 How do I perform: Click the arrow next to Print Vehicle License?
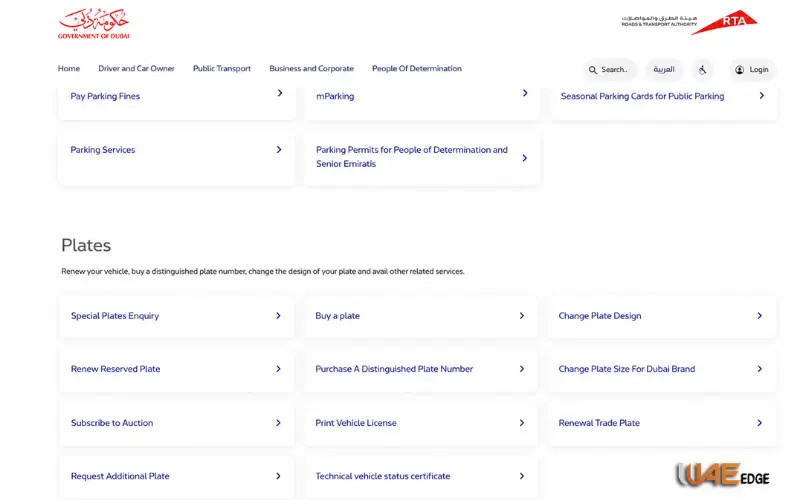(521, 423)
